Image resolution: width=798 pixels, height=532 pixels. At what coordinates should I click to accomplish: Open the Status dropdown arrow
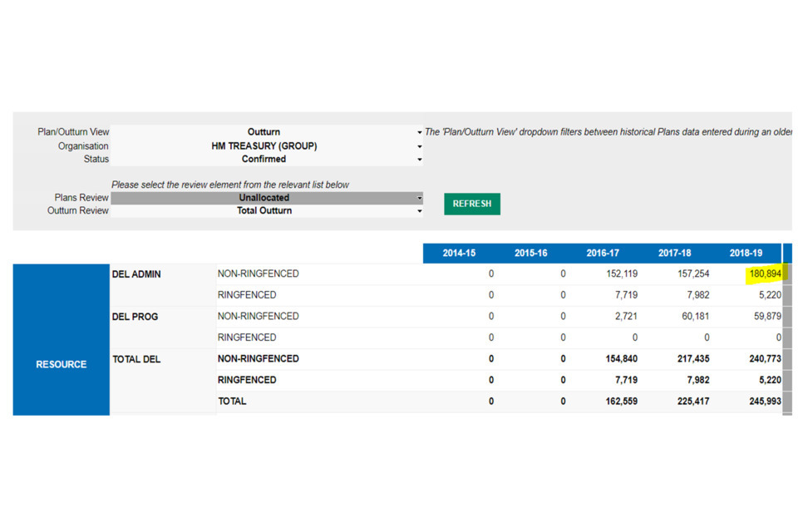[420, 160]
